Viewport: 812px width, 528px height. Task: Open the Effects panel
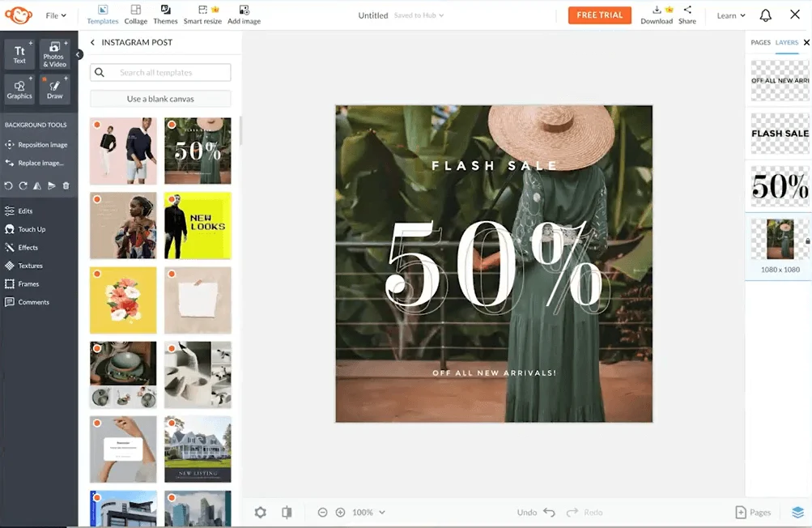(28, 247)
